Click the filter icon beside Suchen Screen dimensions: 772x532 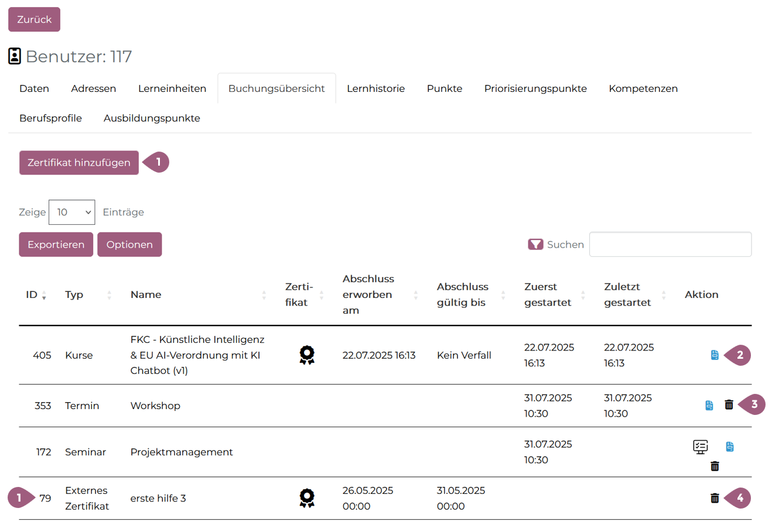tap(535, 245)
